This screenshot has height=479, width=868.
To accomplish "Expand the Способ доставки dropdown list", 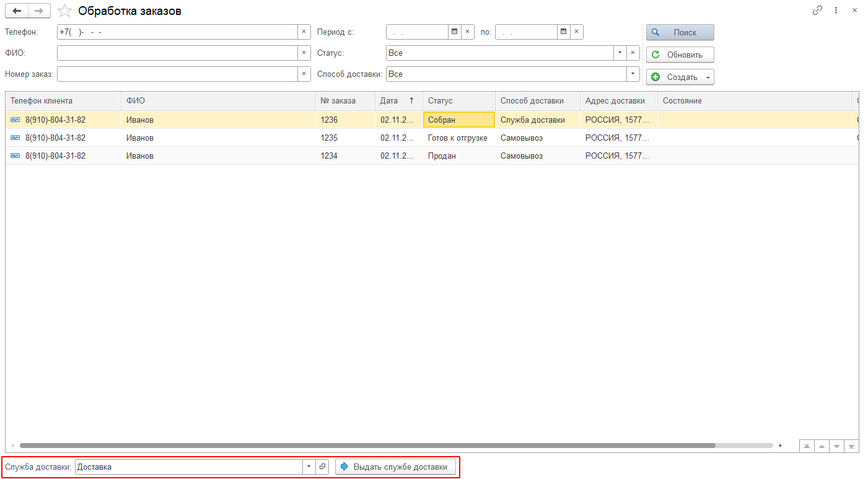I will 633,74.
